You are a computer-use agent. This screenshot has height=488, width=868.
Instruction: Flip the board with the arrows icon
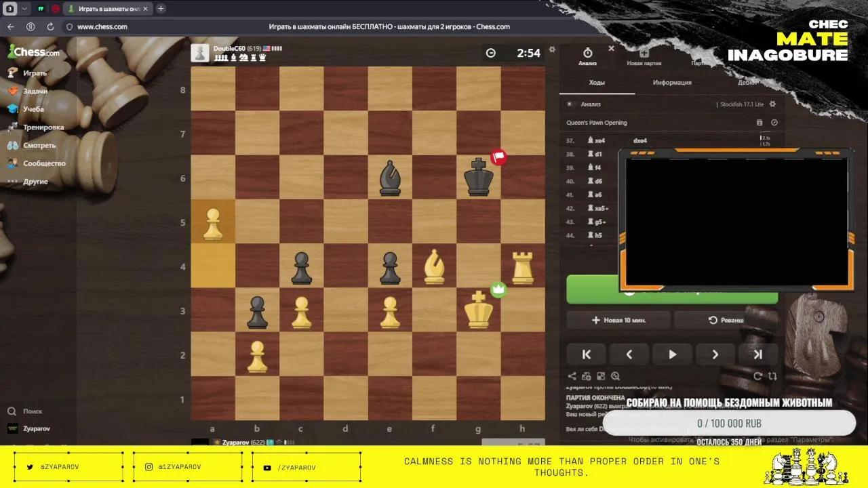(x=772, y=376)
